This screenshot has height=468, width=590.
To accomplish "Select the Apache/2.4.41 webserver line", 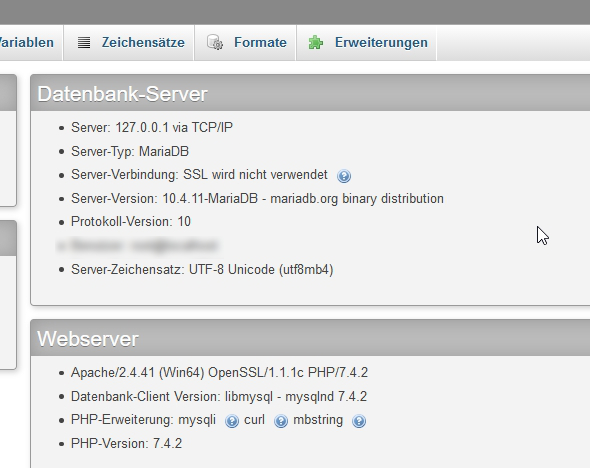I will point(219,372).
